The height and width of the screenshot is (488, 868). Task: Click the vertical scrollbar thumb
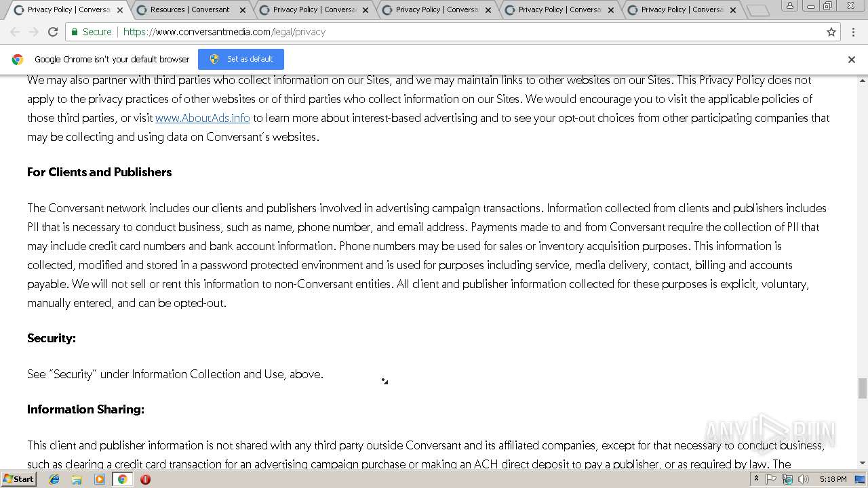click(x=863, y=388)
